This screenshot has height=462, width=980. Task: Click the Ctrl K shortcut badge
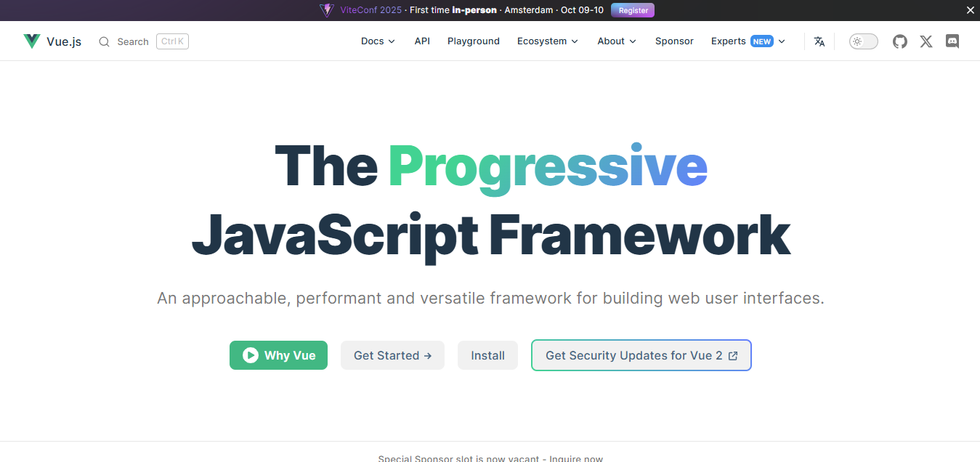pyautogui.click(x=172, y=41)
